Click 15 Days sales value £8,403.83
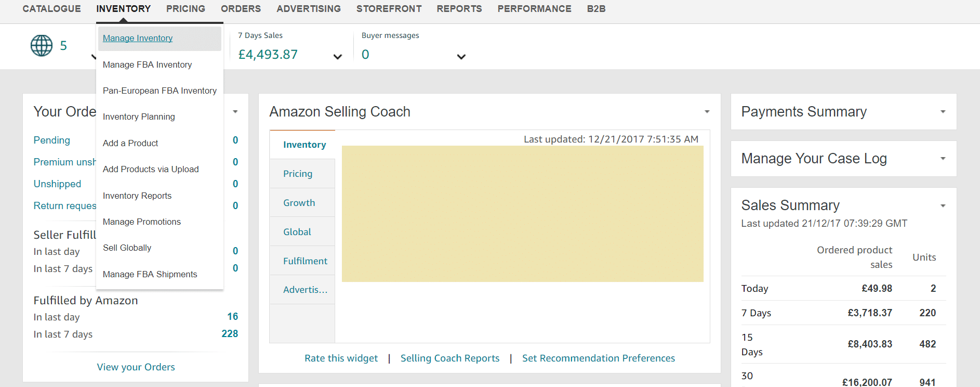Viewport: 980px width, 387px height. 870,344
